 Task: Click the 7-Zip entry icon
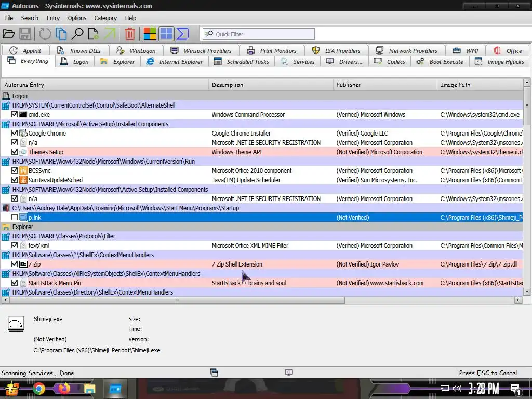(23, 264)
